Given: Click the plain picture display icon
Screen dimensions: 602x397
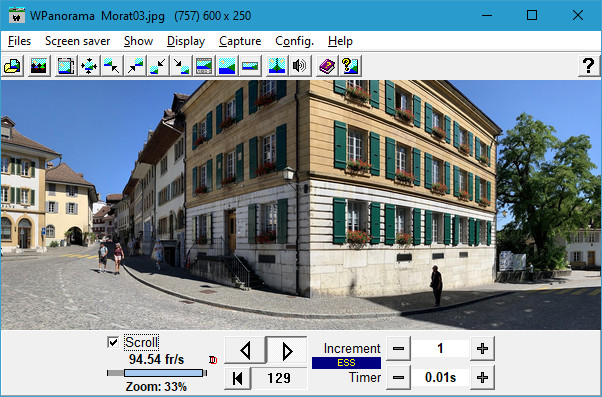Looking at the screenshot, I should click(x=227, y=66).
